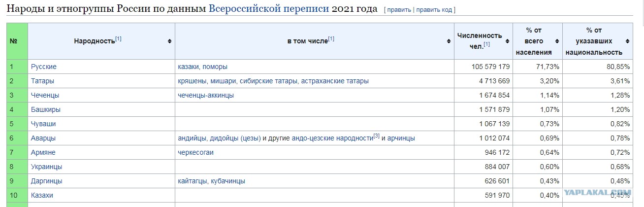Open the чеченцы-аккинцы link
Screen dimensions: 644x207
206,95
